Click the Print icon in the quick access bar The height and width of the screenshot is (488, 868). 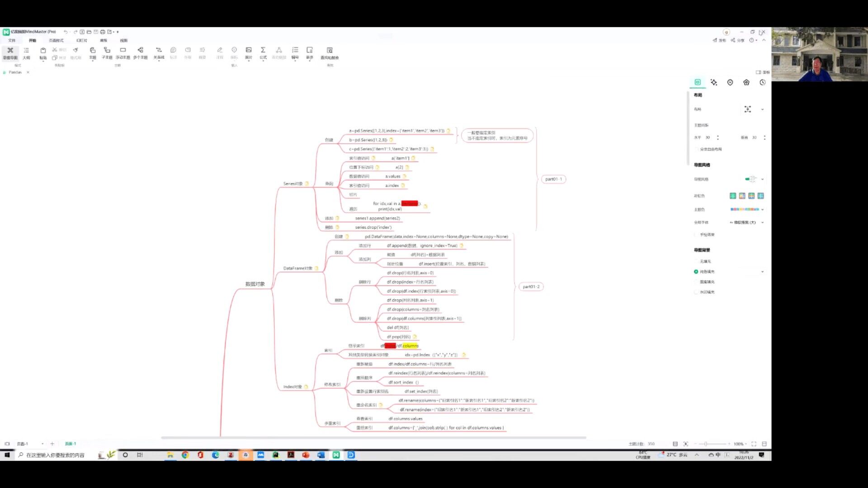(x=103, y=32)
